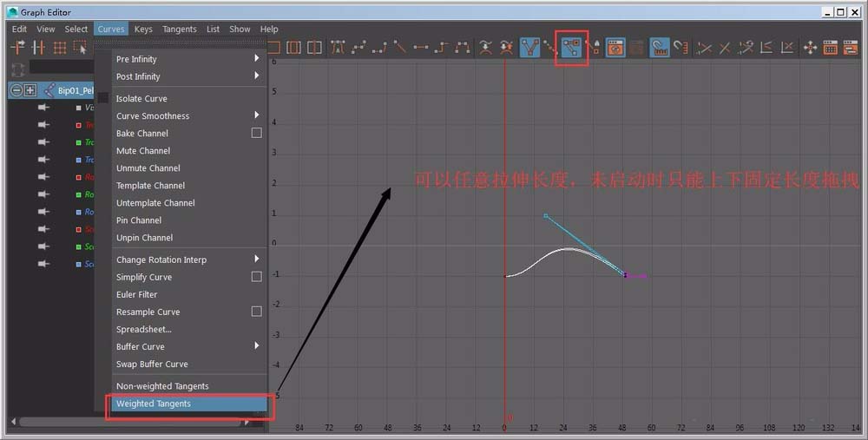The width and height of the screenshot is (868, 440).
Task: Select the highlighted Free Tangent Weight icon
Action: pos(571,48)
